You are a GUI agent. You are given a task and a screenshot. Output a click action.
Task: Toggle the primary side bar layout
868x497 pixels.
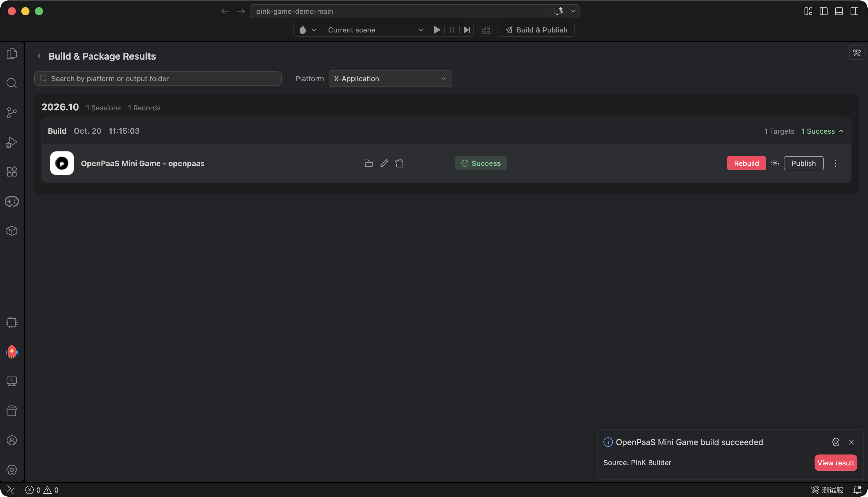point(824,11)
